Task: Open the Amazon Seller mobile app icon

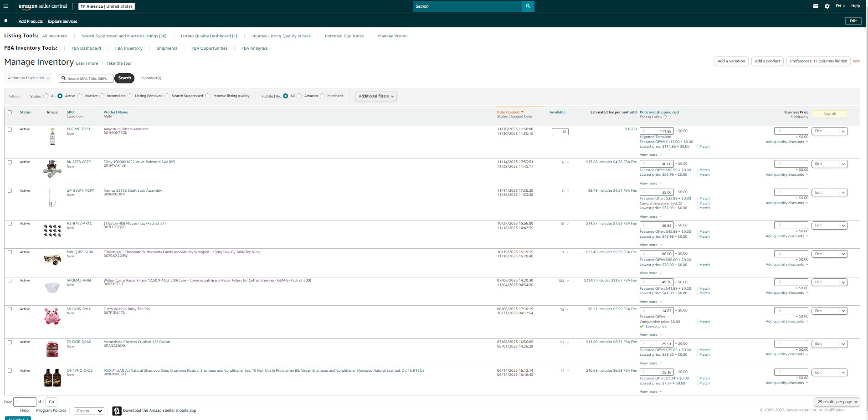Action: pos(117,411)
